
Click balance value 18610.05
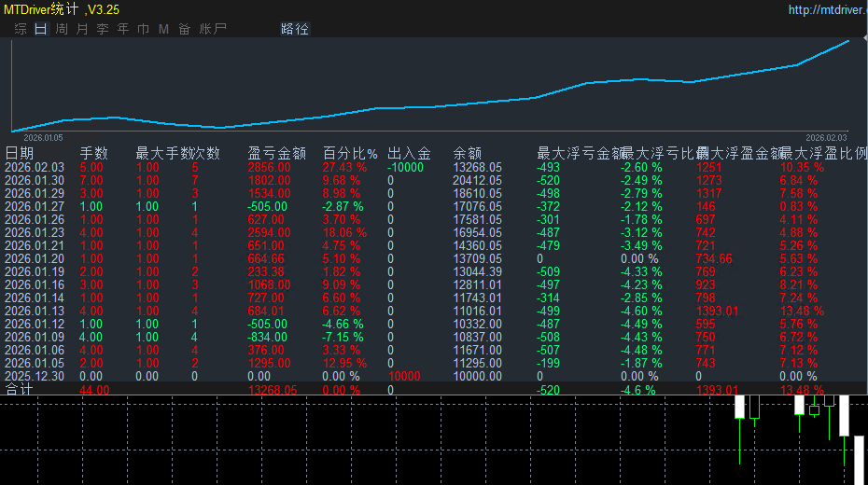coord(477,194)
